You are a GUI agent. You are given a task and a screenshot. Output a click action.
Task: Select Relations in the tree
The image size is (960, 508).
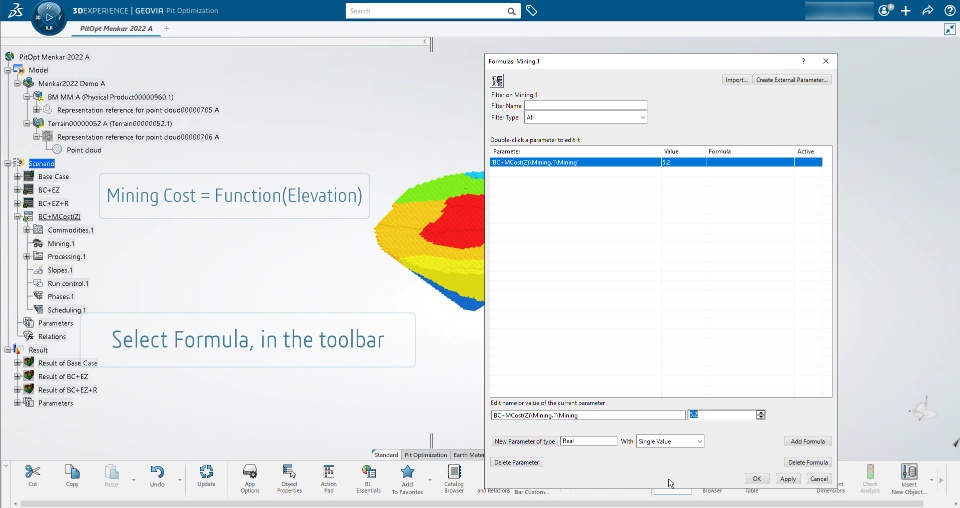pos(52,337)
